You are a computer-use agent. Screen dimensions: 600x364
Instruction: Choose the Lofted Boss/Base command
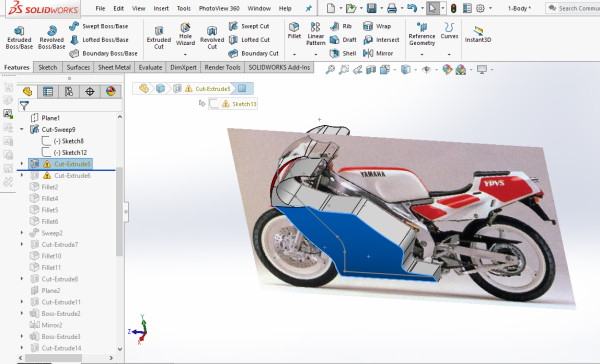(99, 39)
